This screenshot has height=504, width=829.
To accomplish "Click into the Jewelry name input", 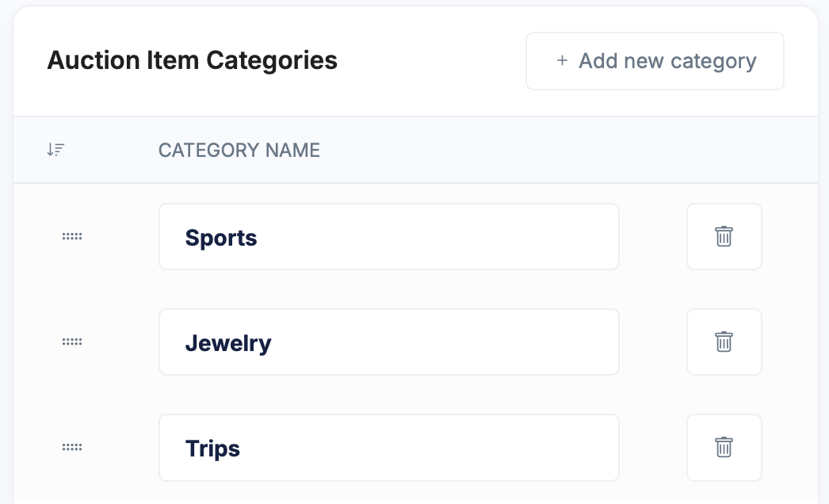I will [x=436, y=342].
